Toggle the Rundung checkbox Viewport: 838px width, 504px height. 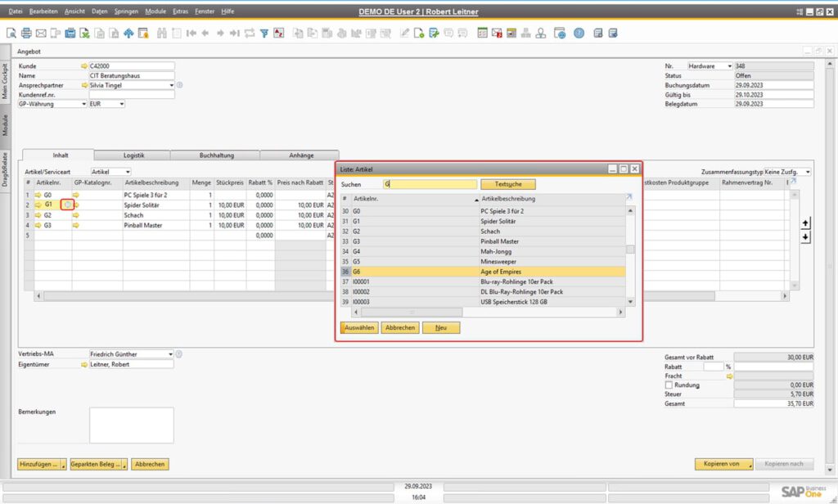(x=669, y=385)
